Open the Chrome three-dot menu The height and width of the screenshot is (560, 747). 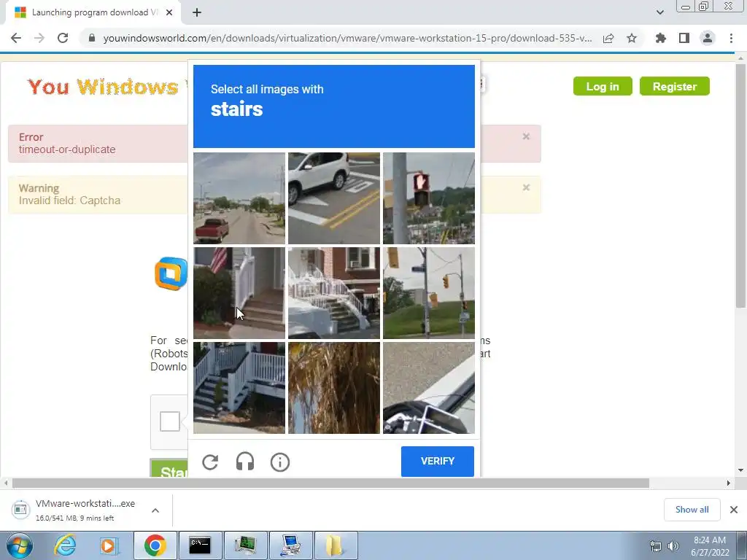[731, 38]
